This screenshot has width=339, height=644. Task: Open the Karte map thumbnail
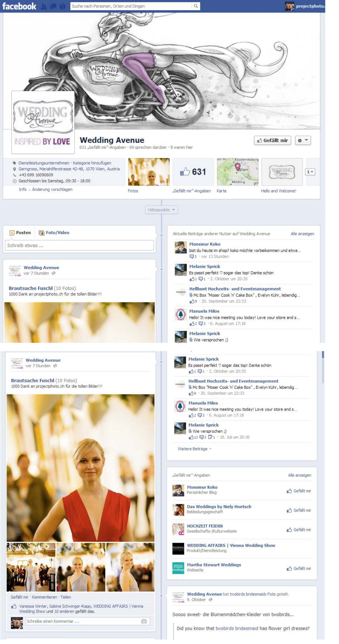[238, 172]
